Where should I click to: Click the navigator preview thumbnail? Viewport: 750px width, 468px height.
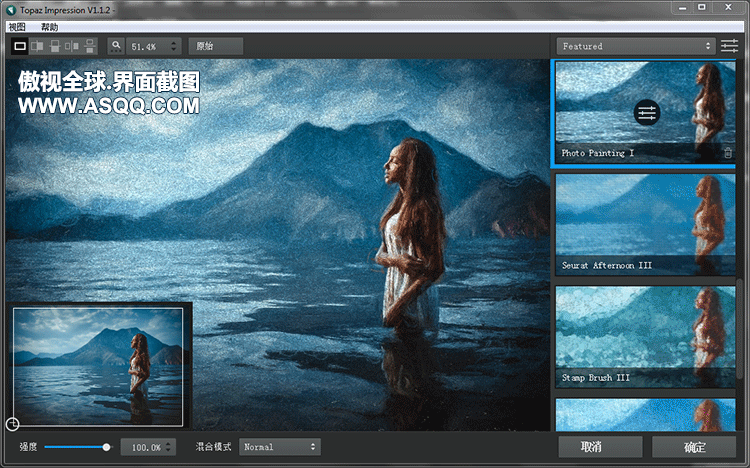pos(98,367)
